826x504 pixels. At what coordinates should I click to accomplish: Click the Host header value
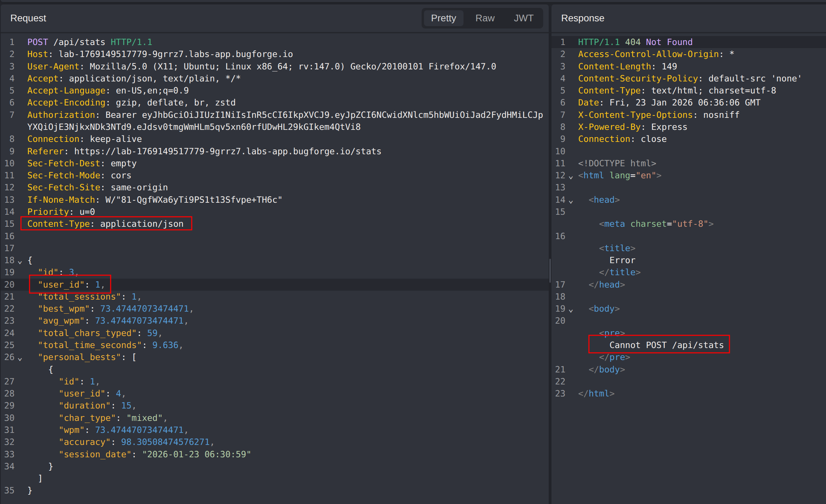pos(176,54)
